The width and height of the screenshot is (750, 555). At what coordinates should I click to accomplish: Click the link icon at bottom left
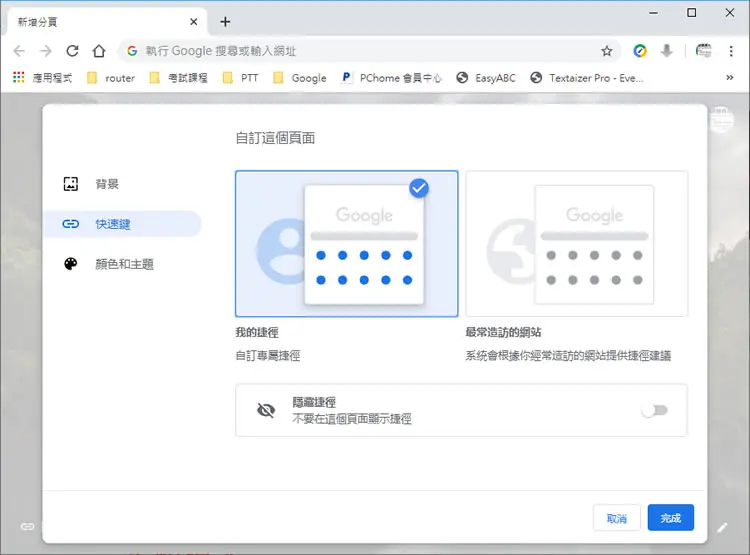pos(27,526)
